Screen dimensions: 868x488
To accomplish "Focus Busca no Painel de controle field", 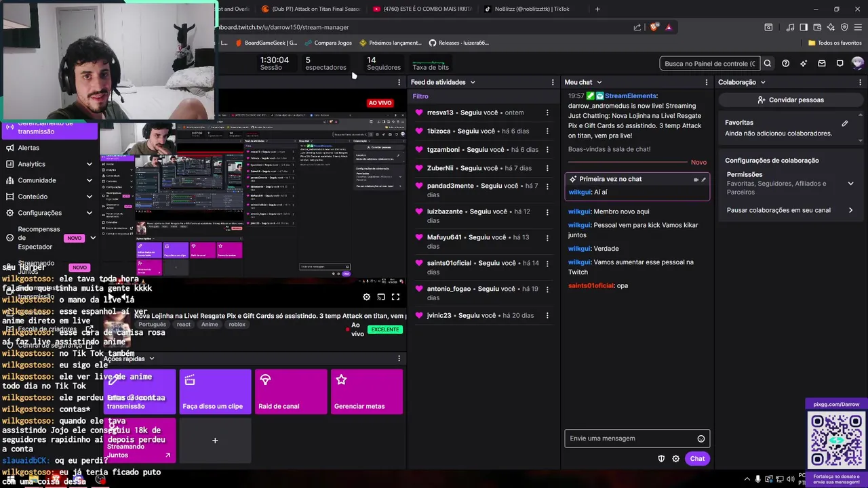I will click(709, 64).
